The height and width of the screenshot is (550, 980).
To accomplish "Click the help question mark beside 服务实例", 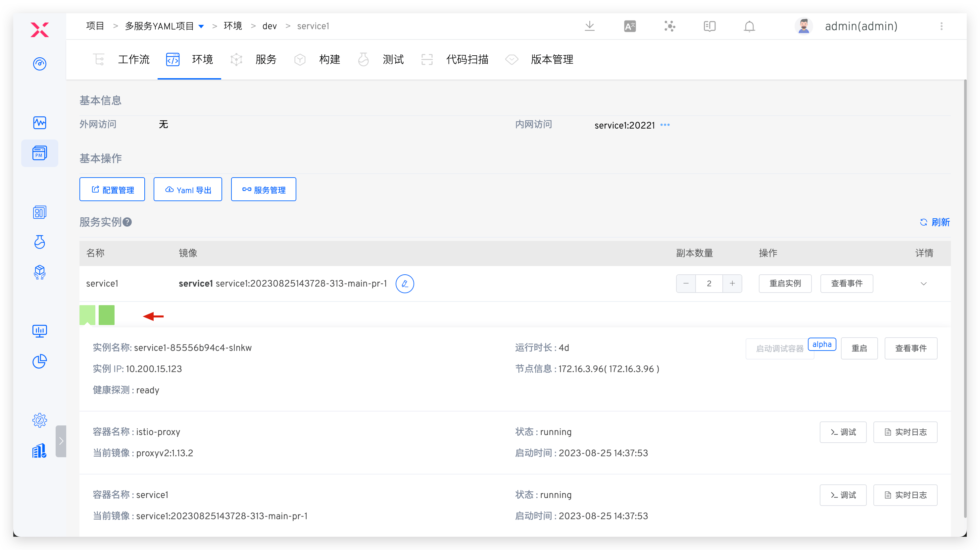I will tap(127, 222).
